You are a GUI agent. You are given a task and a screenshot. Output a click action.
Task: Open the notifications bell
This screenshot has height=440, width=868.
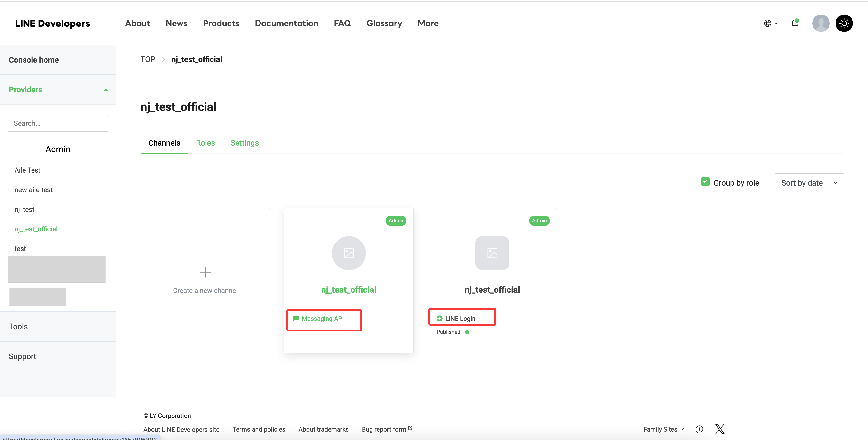click(795, 23)
